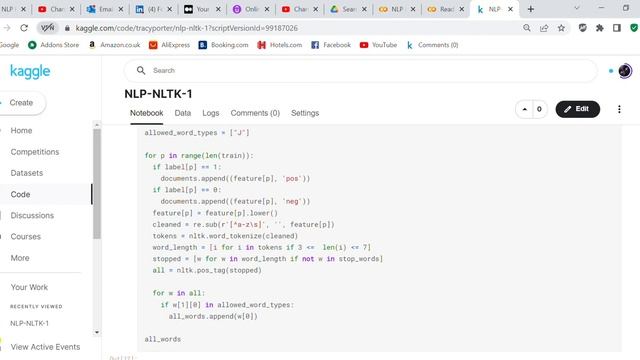Open YouTube bookmark
This screenshot has width=640, height=360.
click(x=378, y=45)
